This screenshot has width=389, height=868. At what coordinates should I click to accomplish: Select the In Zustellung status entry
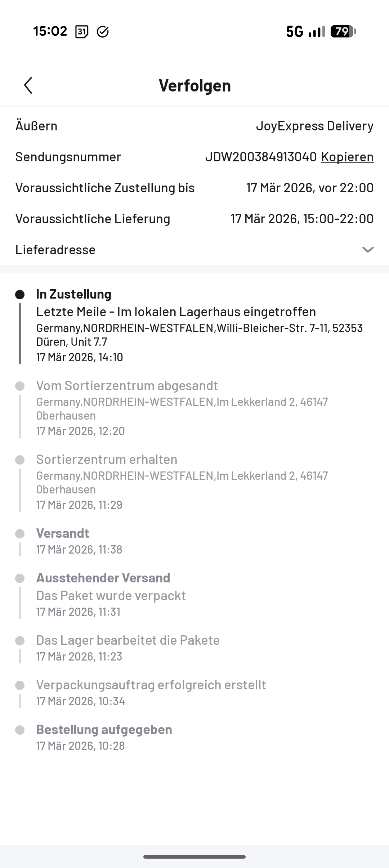tap(73, 294)
